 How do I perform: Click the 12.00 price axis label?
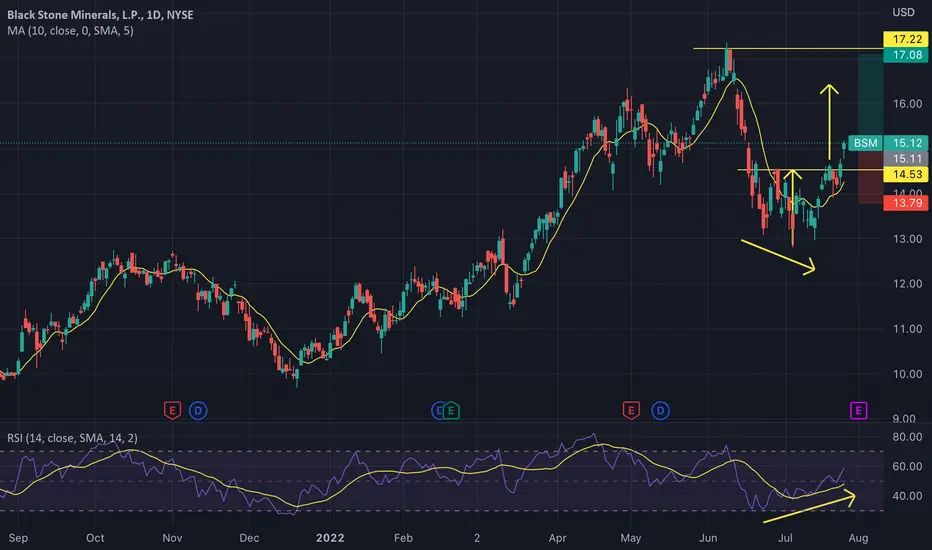point(907,284)
